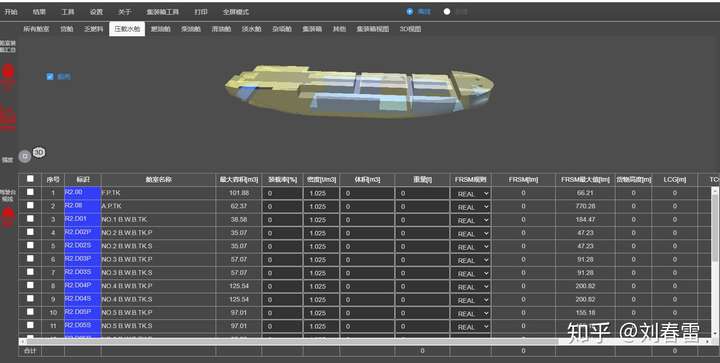Screen dimensions: 720x363
Task: Tick checkbox for NO.3 B.W.B.TK.S row
Action: point(30,272)
